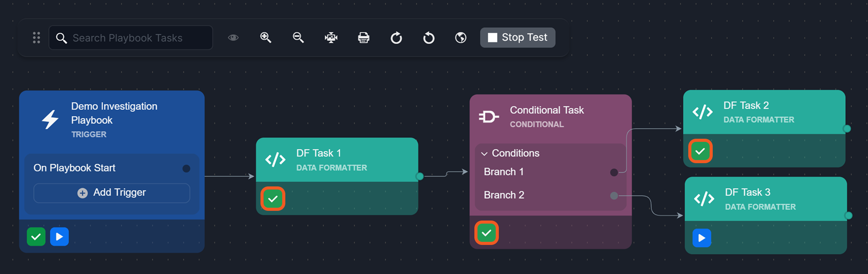Click the print playbook icon

click(x=363, y=38)
